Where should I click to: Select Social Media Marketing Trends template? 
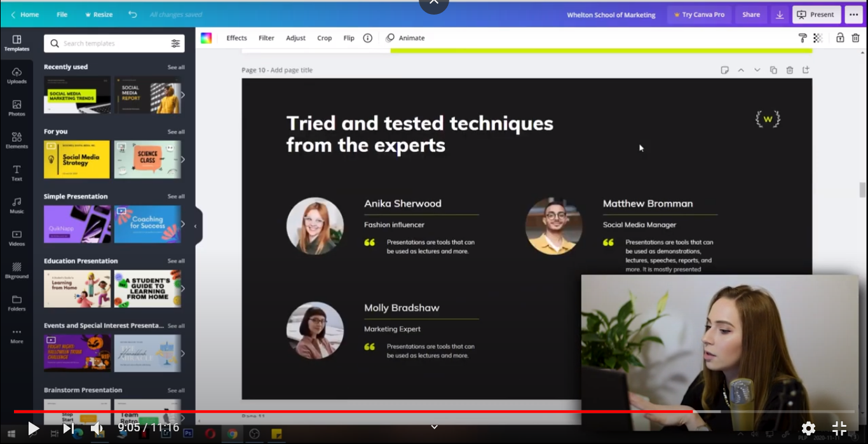[x=77, y=95]
